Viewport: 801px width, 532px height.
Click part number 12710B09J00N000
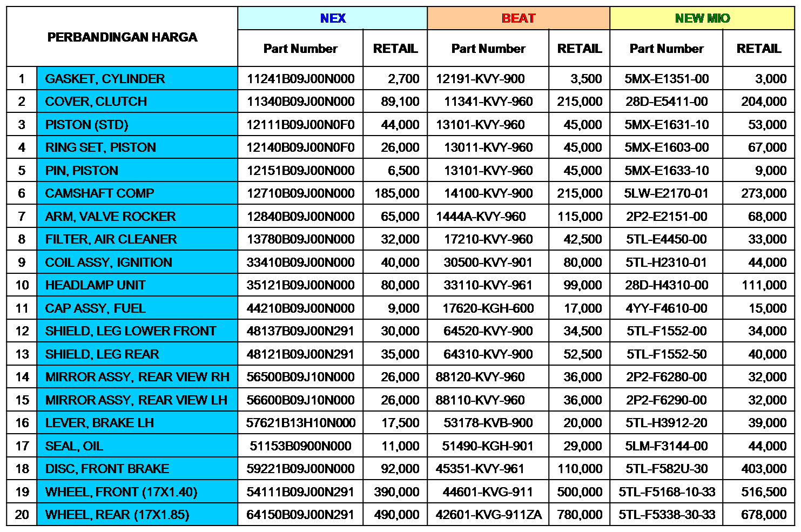point(301,193)
